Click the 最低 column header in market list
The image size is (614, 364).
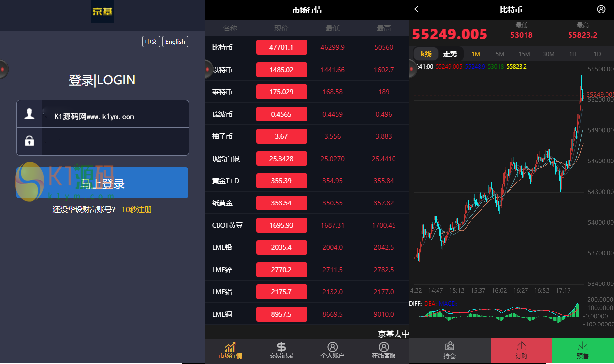tap(333, 28)
